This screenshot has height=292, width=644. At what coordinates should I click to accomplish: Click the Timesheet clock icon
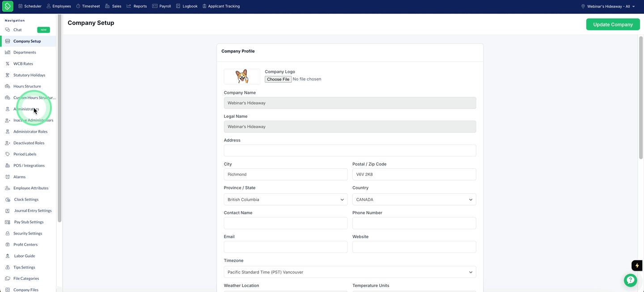(x=78, y=6)
